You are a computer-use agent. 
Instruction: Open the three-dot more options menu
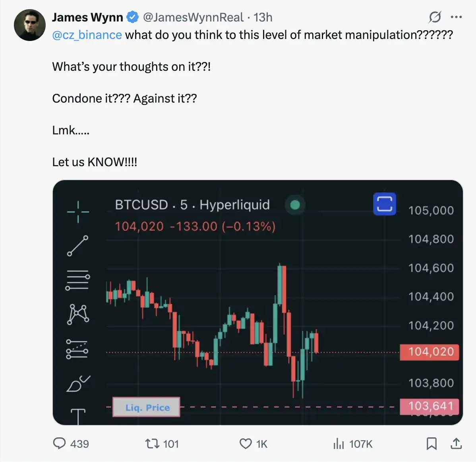(x=456, y=17)
